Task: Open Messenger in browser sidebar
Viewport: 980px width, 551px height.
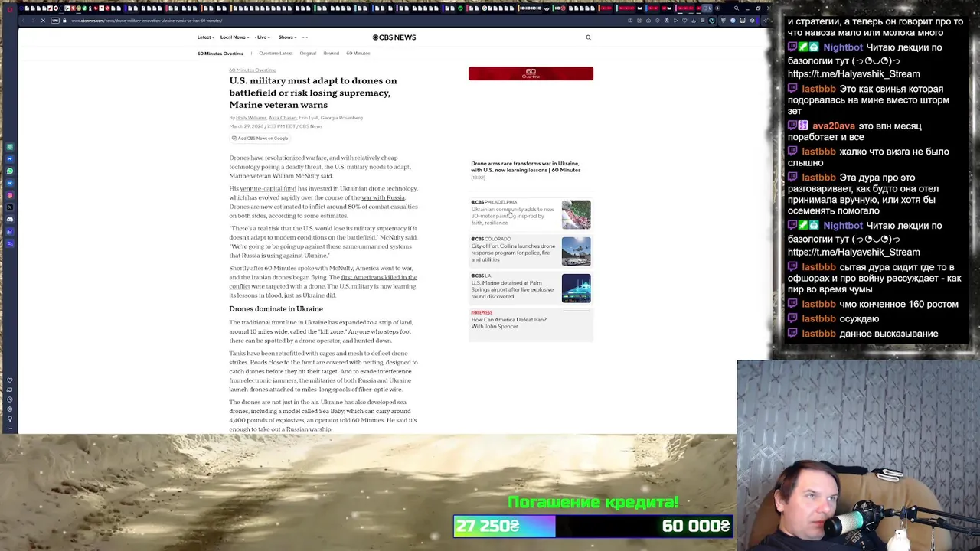Action: 10,159
